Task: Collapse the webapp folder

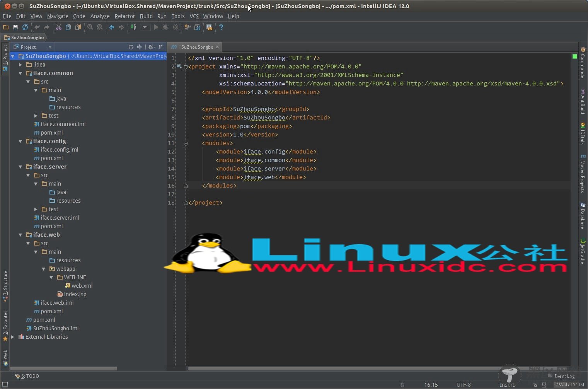Action: [44, 269]
